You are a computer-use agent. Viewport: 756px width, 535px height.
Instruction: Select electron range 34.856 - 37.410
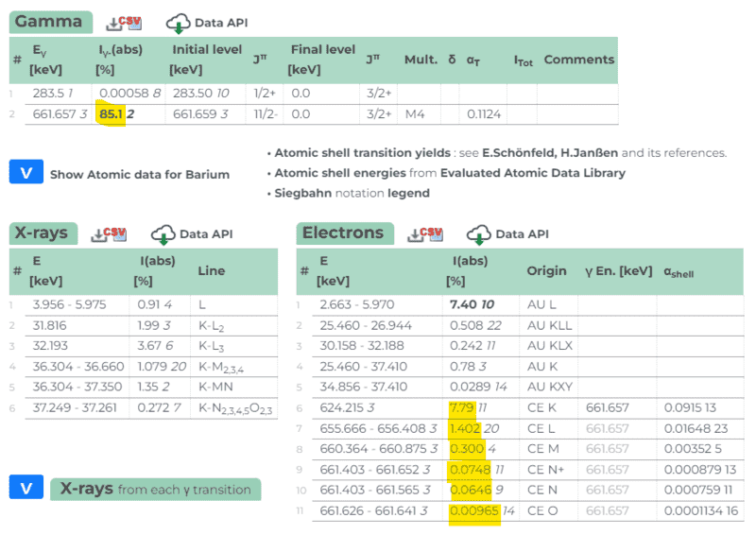[x=363, y=387]
